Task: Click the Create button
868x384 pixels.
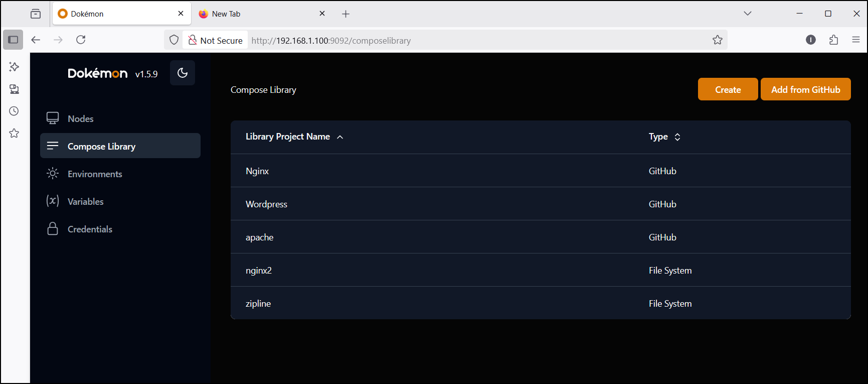Action: 728,89
